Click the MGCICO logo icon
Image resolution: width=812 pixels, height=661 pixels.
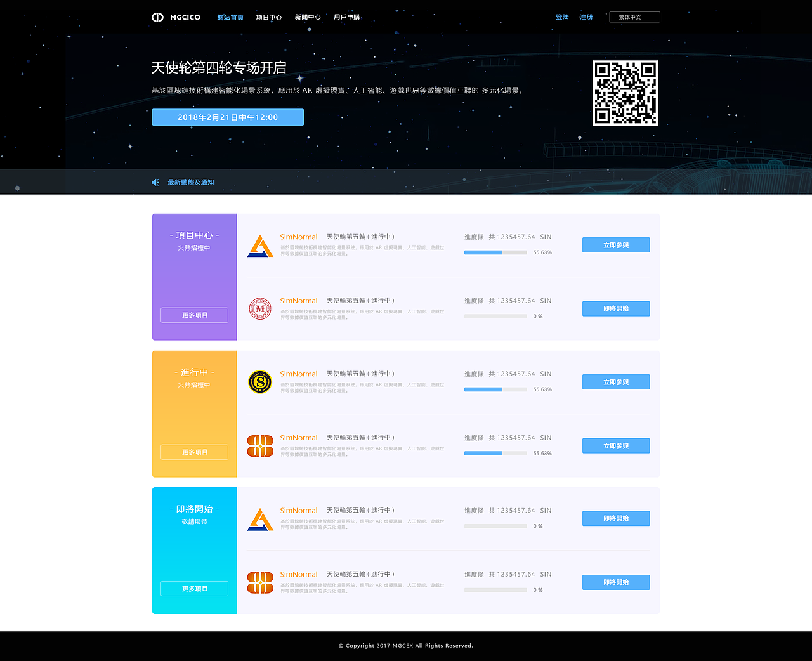[157, 17]
